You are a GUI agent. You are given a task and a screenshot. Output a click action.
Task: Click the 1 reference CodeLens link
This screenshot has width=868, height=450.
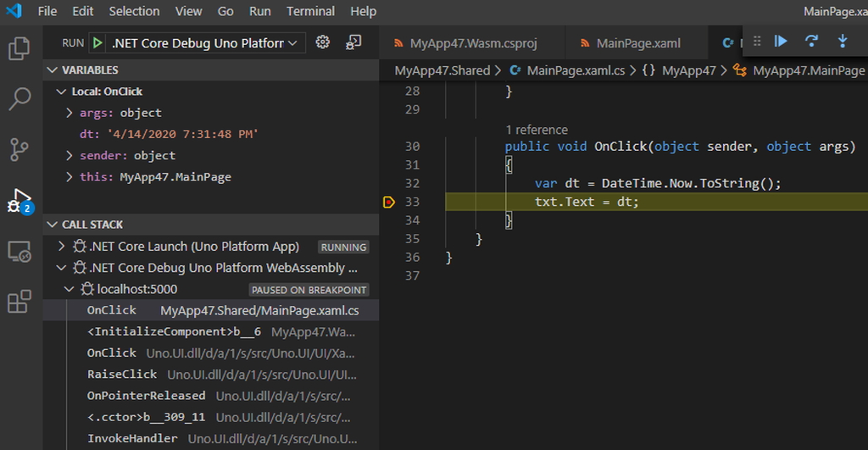point(537,130)
